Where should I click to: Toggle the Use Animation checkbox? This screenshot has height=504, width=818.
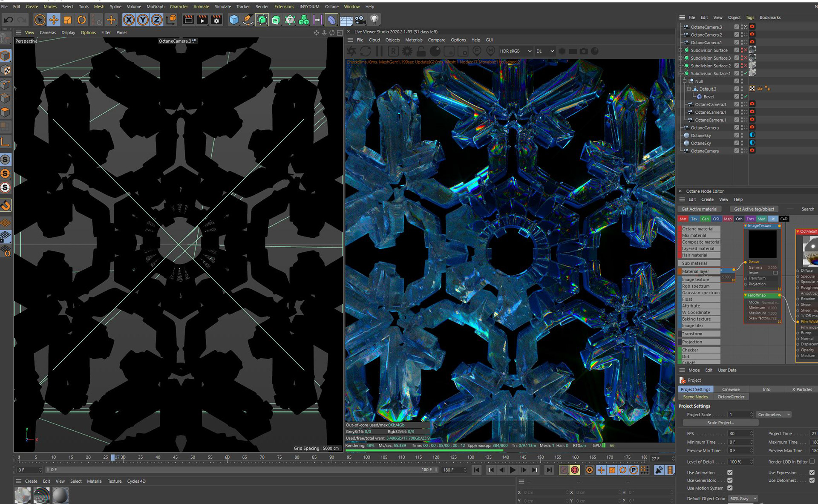[x=730, y=472]
